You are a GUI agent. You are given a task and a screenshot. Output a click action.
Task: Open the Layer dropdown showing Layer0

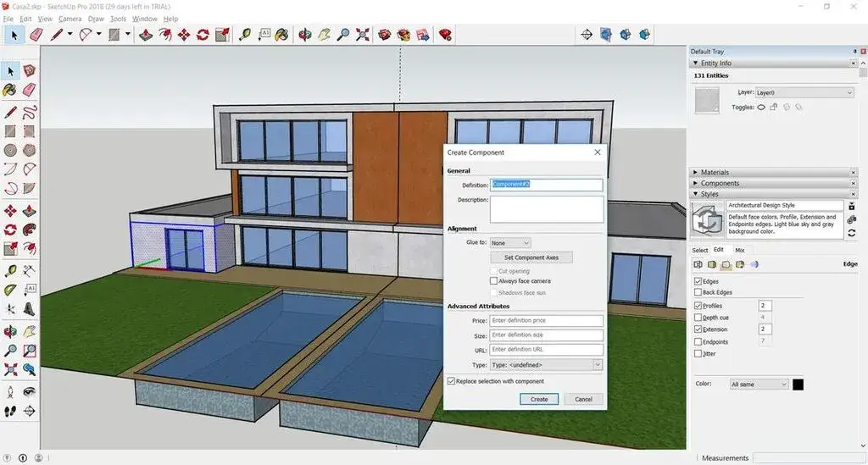point(804,92)
